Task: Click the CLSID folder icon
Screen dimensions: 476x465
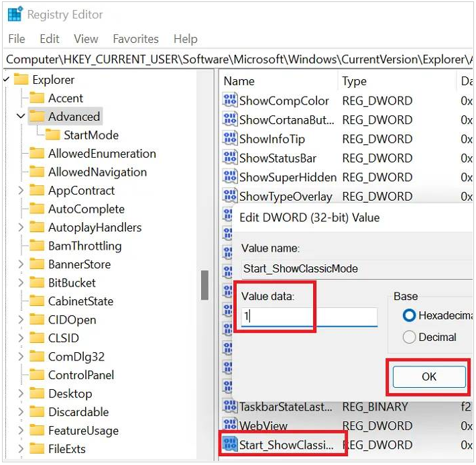Action: (x=37, y=338)
